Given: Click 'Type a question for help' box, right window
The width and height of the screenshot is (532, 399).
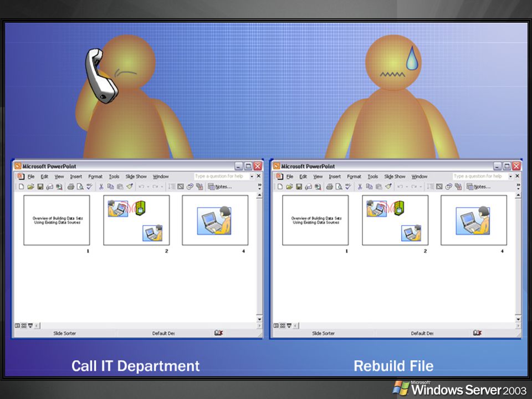Looking at the screenshot, I should [480, 176].
